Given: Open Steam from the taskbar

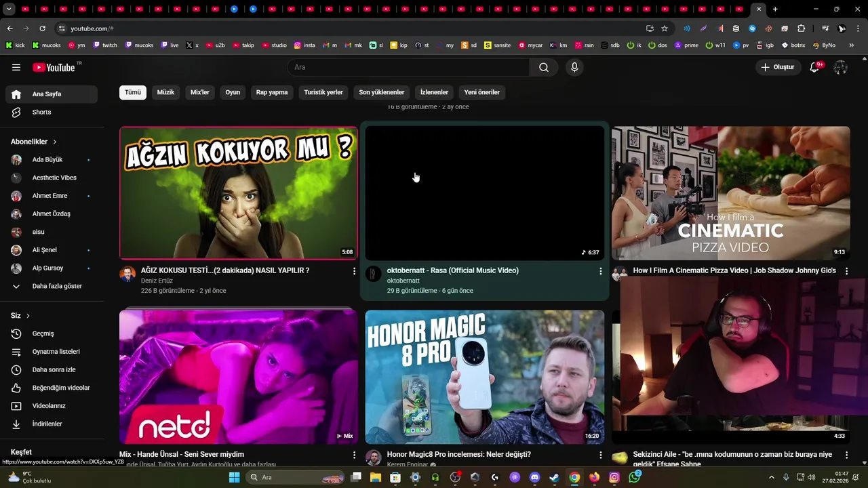Looking at the screenshot, I should tap(554, 477).
